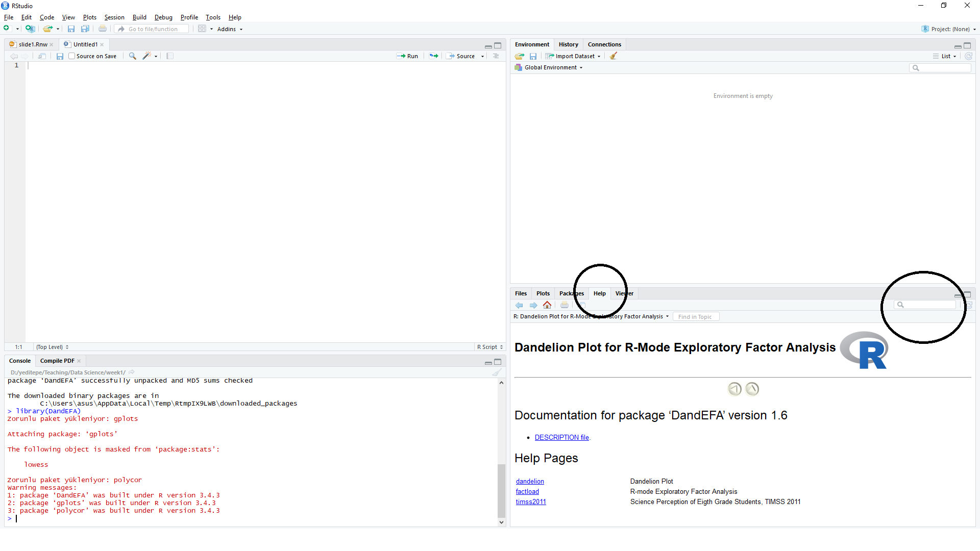Clear environment objects with broom icon
This screenshot has width=980, height=551.
[x=614, y=56]
